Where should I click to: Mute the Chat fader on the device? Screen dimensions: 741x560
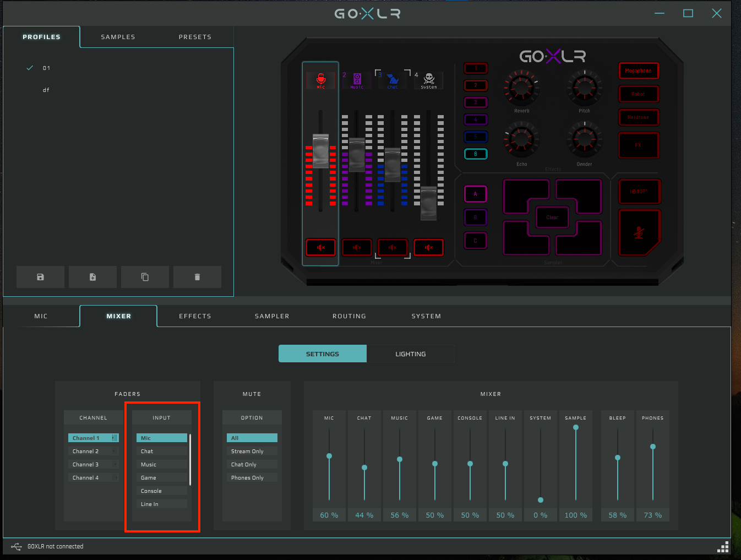[393, 247]
